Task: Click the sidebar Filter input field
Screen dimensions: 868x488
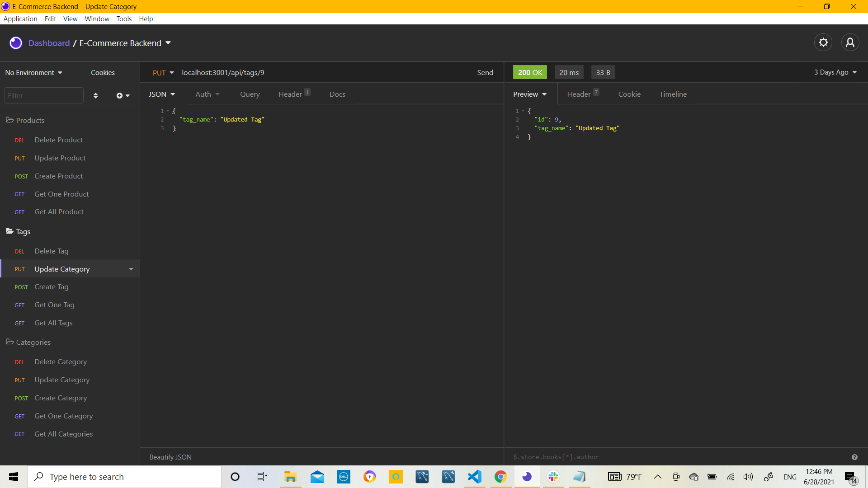Action: [43, 95]
